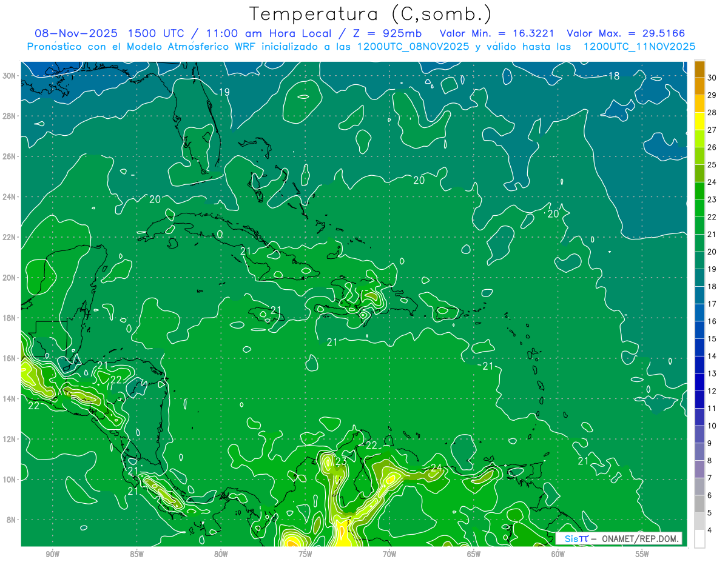Screen dimensions: 728x562
Task: Click the pressure level 'Z = 925mb'
Action: click(388, 33)
